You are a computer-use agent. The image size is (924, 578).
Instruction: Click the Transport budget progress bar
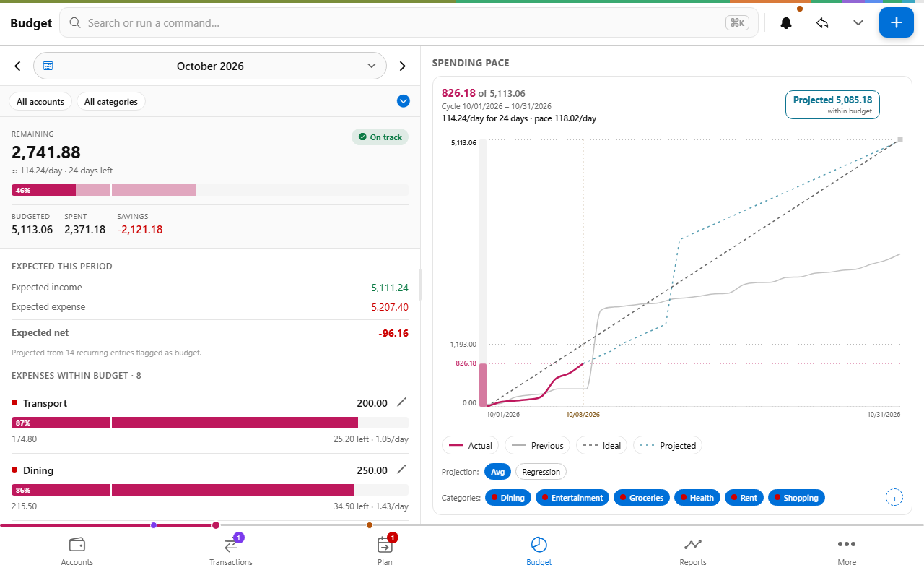click(210, 423)
